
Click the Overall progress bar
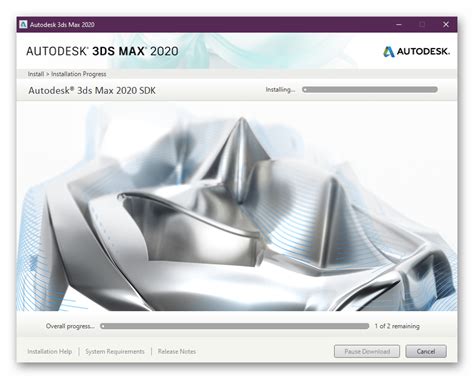tap(234, 326)
